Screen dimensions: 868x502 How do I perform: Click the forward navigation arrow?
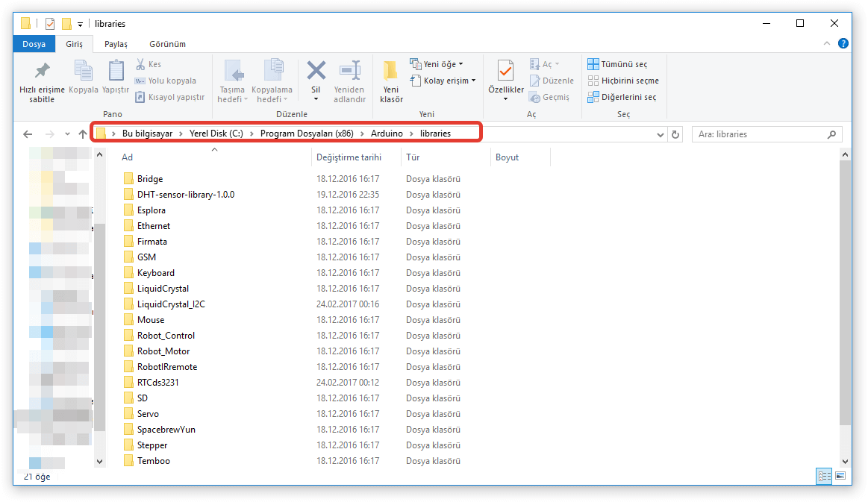[x=49, y=134]
